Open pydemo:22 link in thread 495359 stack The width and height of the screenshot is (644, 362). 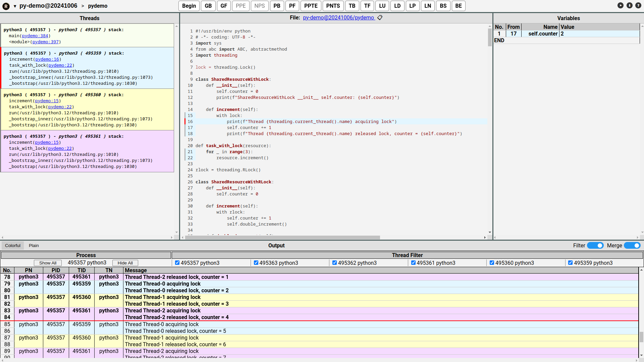pyautogui.click(x=60, y=65)
